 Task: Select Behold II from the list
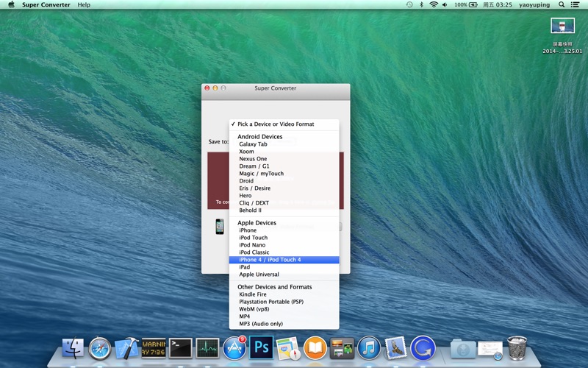tap(284, 210)
